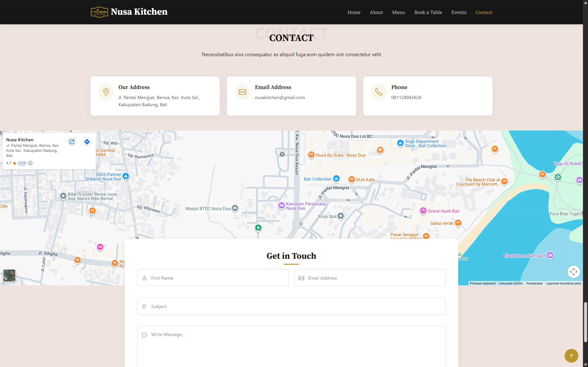Open larger map view icon

pyautogui.click(x=72, y=142)
